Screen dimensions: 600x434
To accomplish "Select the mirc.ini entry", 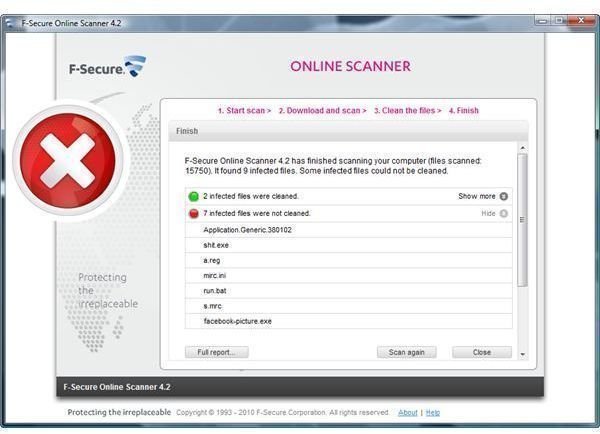I will click(349, 276).
